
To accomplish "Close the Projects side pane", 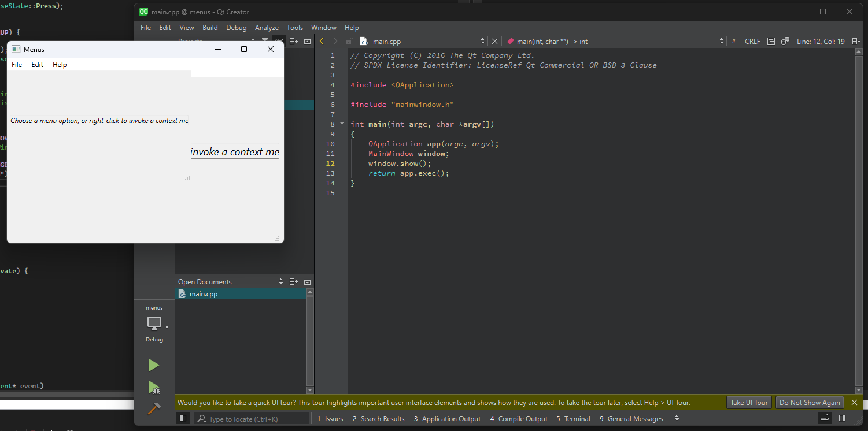I will pyautogui.click(x=307, y=41).
